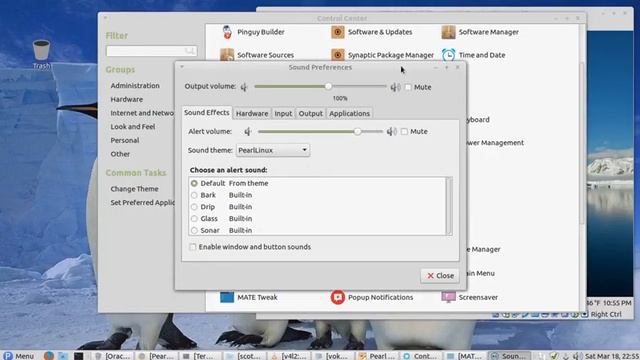Switch to the Sound Effects tab
The width and height of the screenshot is (640, 360).
point(207,112)
